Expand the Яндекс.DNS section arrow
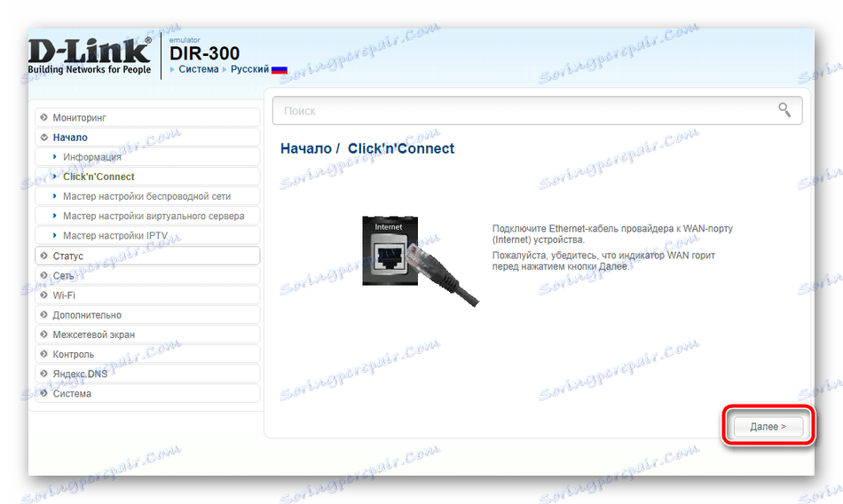The image size is (843, 504). pos(44,374)
